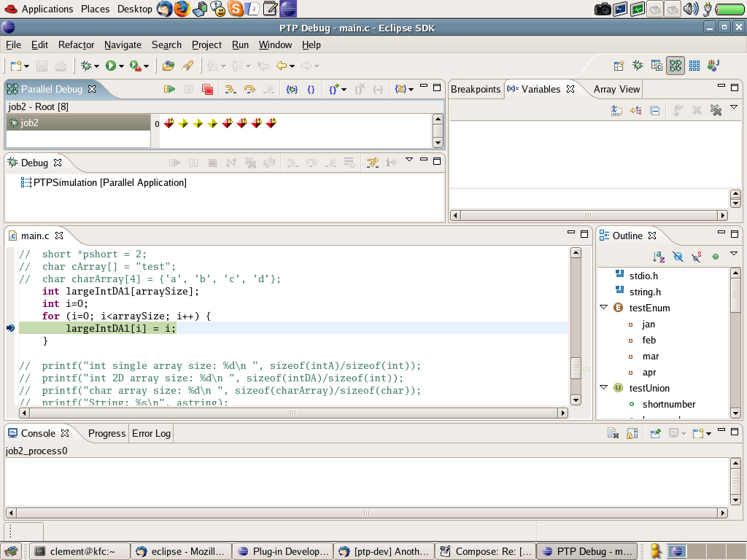Open the Open Perspective icon
747x560 pixels.
pyautogui.click(x=619, y=66)
